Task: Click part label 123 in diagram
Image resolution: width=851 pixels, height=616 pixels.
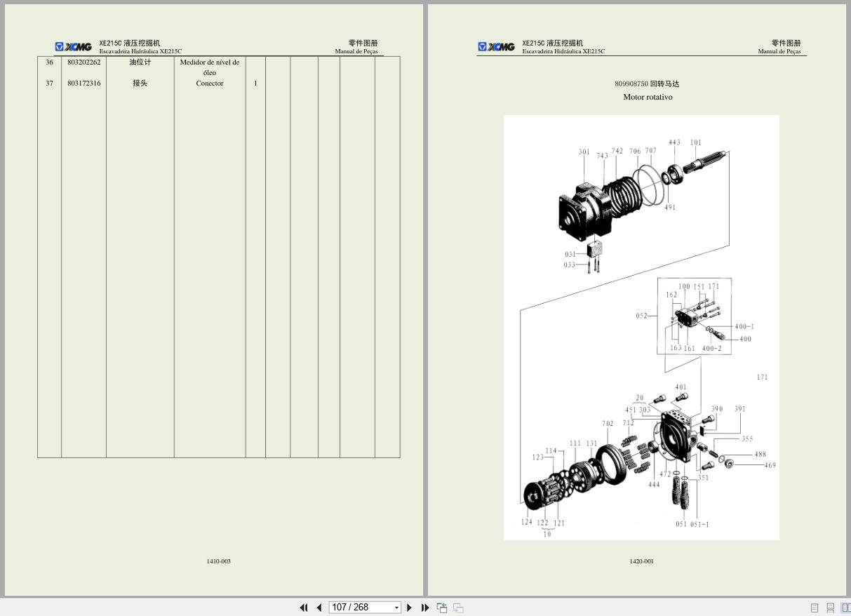Action: click(538, 457)
